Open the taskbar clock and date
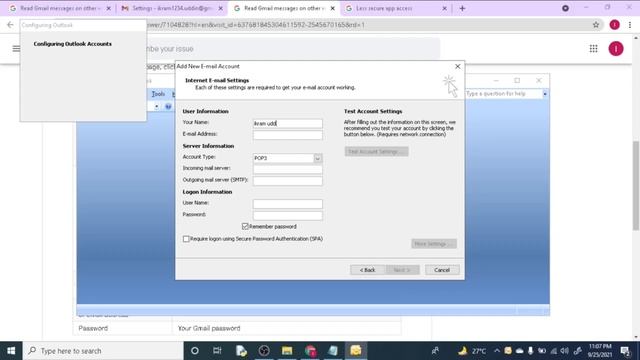640x360 pixels. pos(600,351)
